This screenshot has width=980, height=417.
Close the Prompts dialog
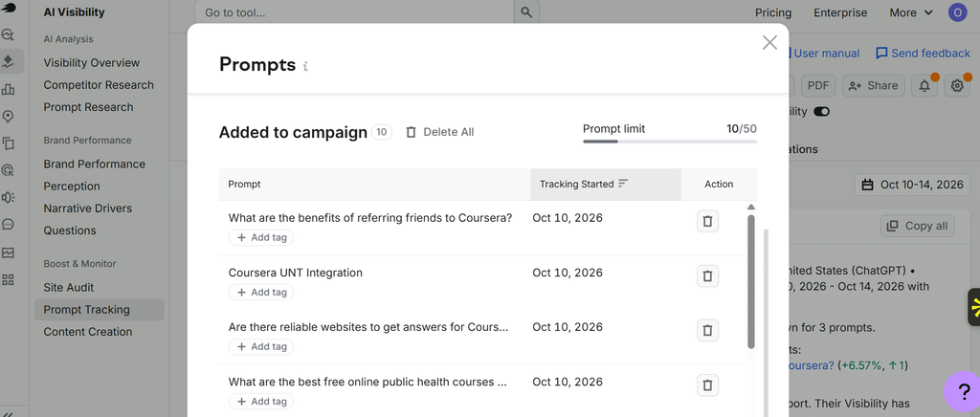coord(770,42)
